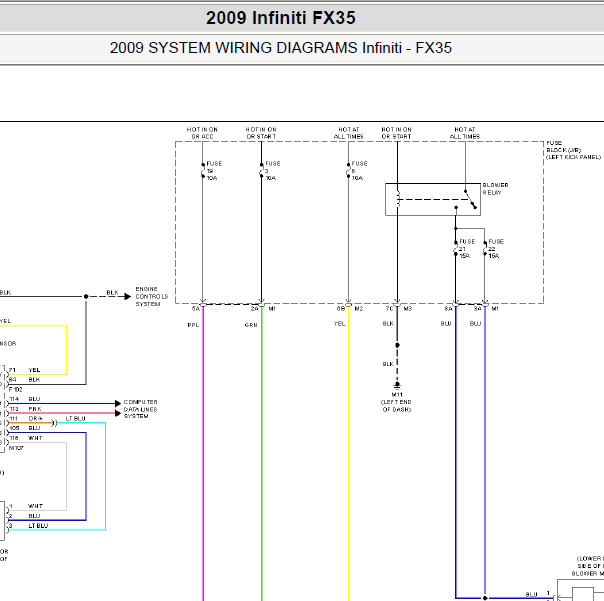Click the '6B' terminal label

point(341,309)
